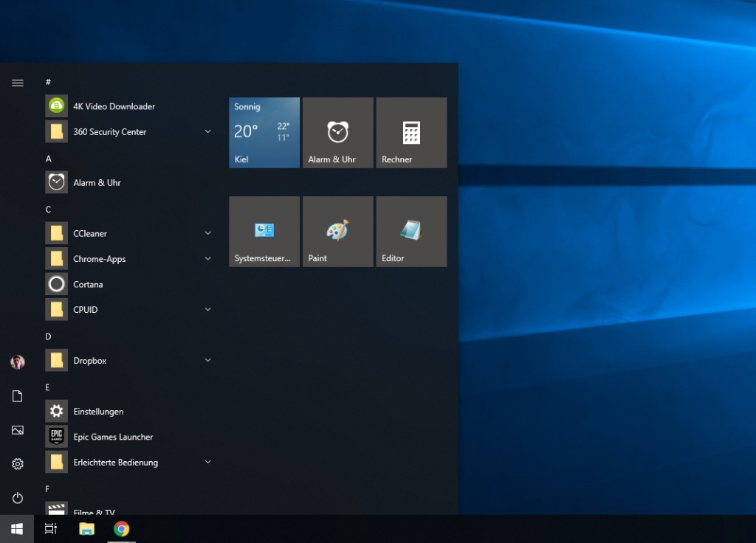Open the Rechner calculator tile
This screenshot has width=756, height=543.
click(x=411, y=133)
